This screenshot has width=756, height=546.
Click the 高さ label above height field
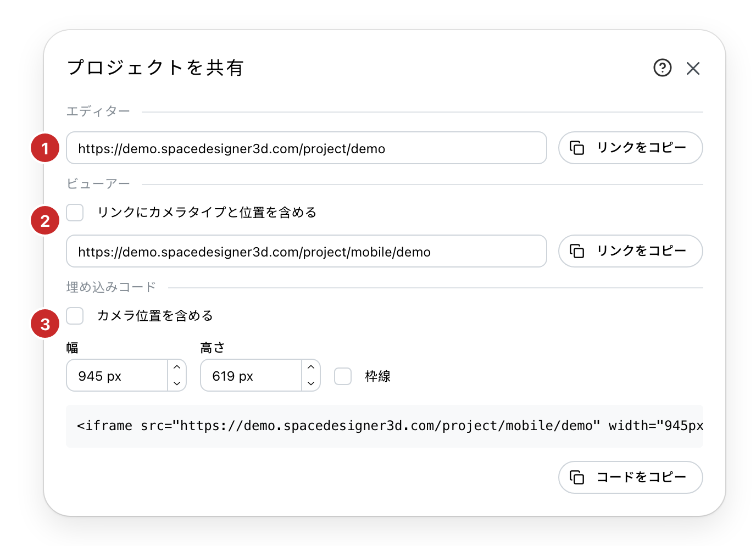[x=213, y=348]
